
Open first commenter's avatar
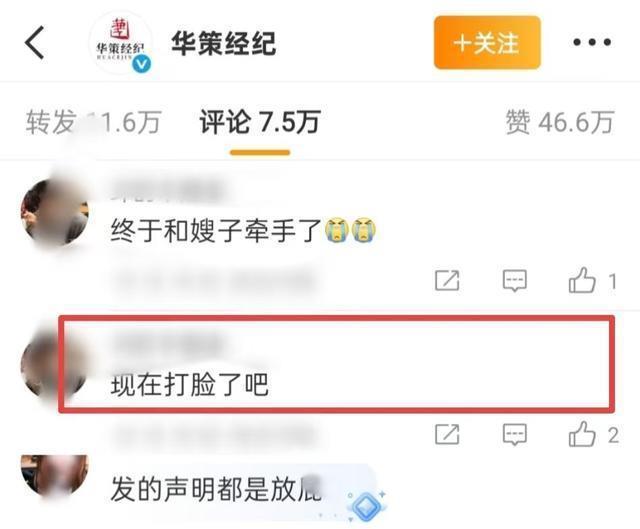(55, 213)
